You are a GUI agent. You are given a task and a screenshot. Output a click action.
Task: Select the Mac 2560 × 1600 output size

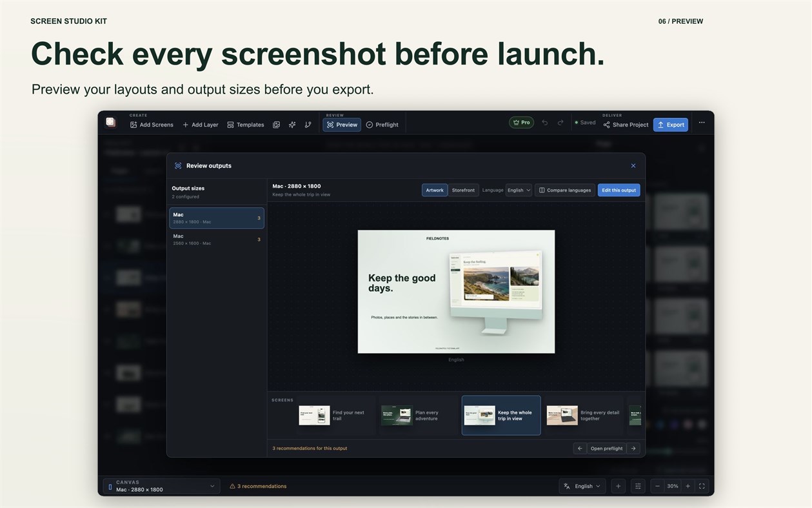pyautogui.click(x=217, y=239)
